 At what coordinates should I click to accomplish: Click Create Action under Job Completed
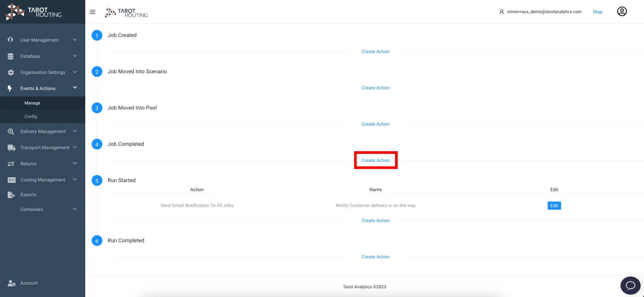[x=375, y=160]
